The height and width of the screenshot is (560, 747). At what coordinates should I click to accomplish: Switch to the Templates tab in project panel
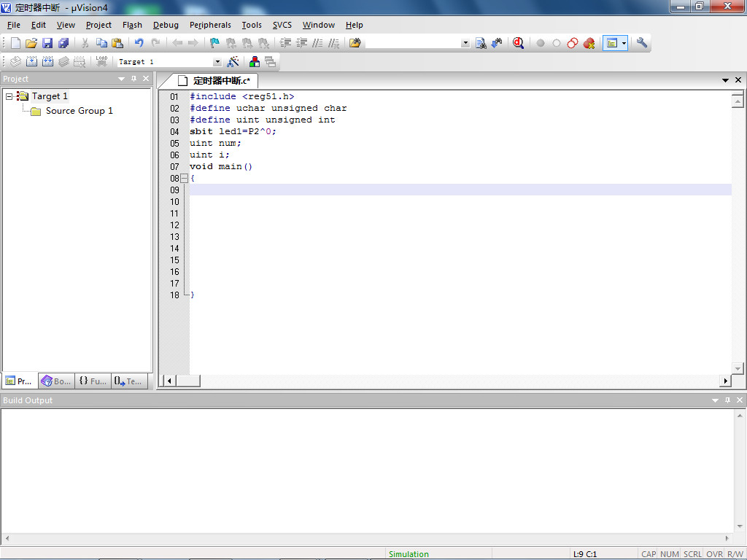coord(129,381)
